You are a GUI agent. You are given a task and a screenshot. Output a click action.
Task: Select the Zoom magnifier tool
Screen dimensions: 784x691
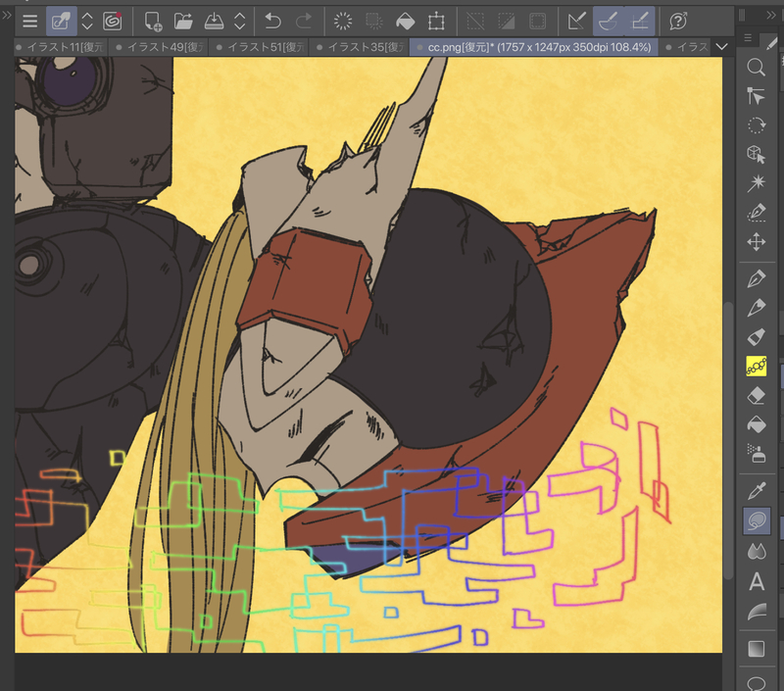pyautogui.click(x=756, y=67)
